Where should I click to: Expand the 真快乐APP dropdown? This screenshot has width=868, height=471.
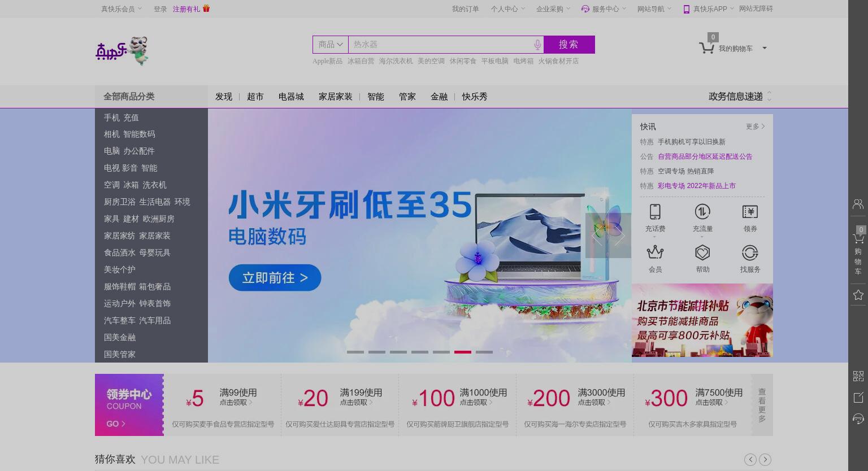point(732,8)
